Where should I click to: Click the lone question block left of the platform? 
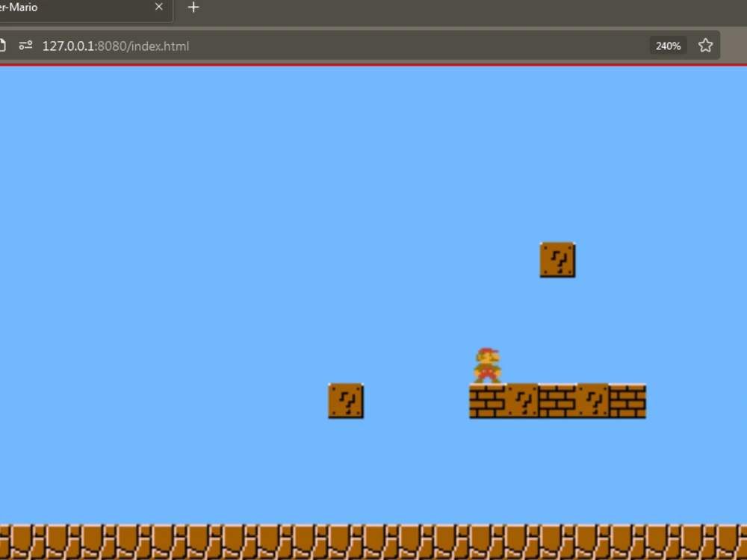[346, 401]
